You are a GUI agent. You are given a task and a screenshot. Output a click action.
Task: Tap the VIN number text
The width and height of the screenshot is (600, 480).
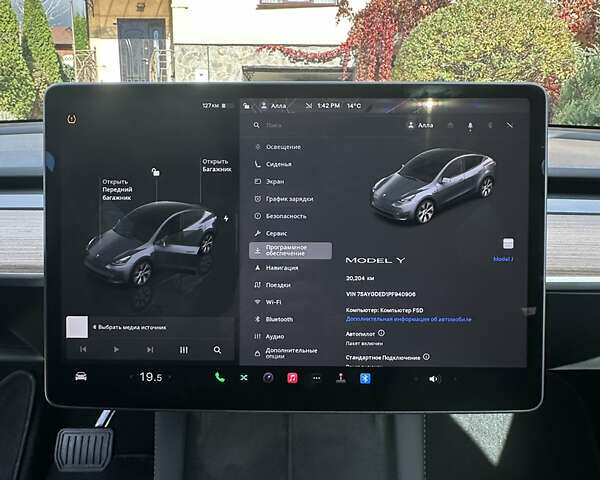tap(380, 294)
